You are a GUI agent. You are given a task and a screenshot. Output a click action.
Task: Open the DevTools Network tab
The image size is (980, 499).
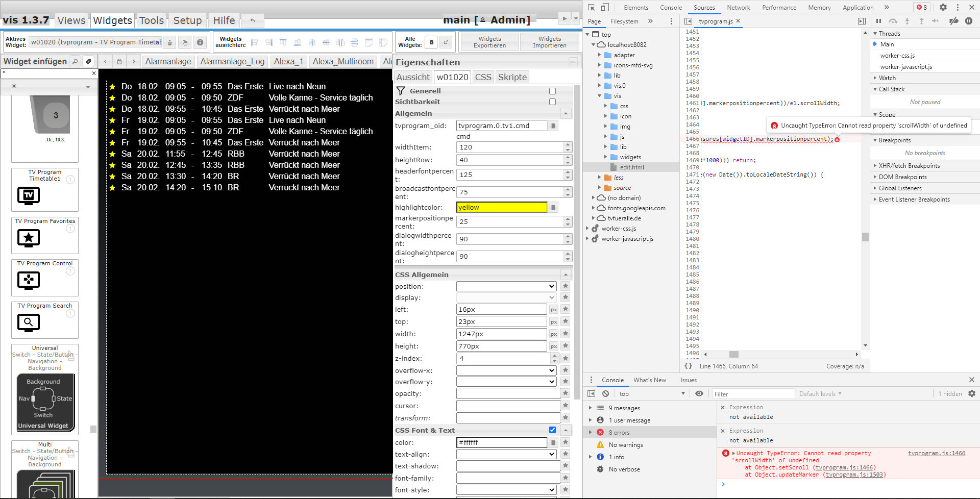(x=739, y=7)
